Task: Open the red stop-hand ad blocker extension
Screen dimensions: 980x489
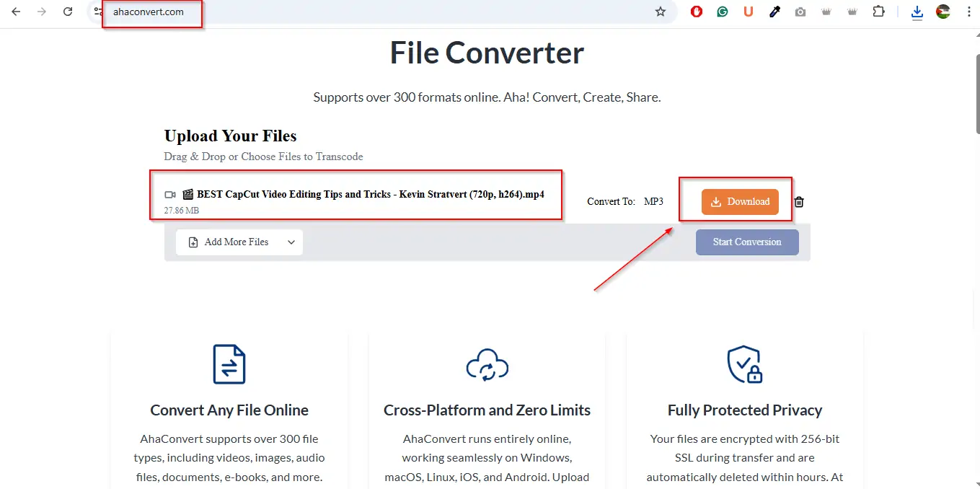Action: (697, 12)
